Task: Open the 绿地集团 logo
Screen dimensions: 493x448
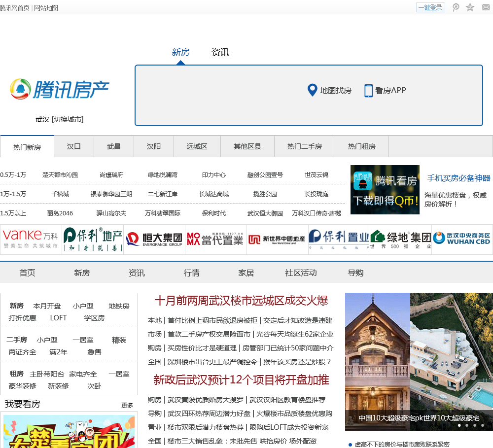Action: 400,239
